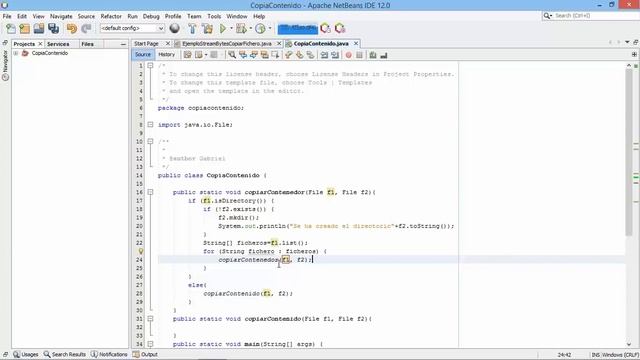Expand the CopiaContenido project node
Viewport: 640px width, 360px height.
click(x=16, y=53)
